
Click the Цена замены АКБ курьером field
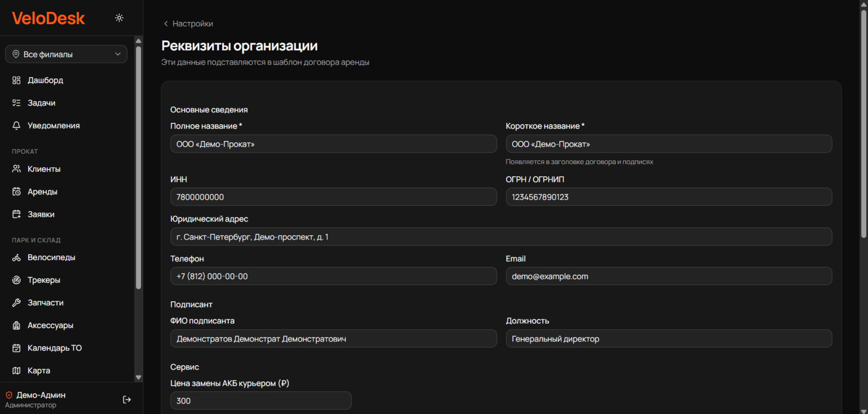(x=261, y=401)
